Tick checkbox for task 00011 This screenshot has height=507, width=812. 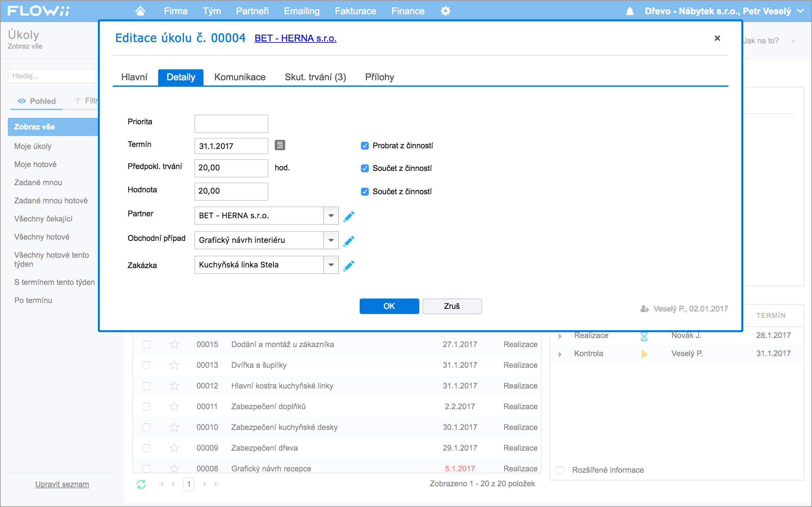[x=146, y=406]
